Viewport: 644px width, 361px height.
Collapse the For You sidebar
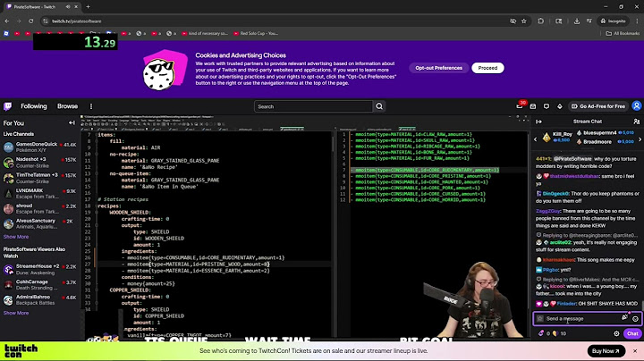click(x=72, y=122)
